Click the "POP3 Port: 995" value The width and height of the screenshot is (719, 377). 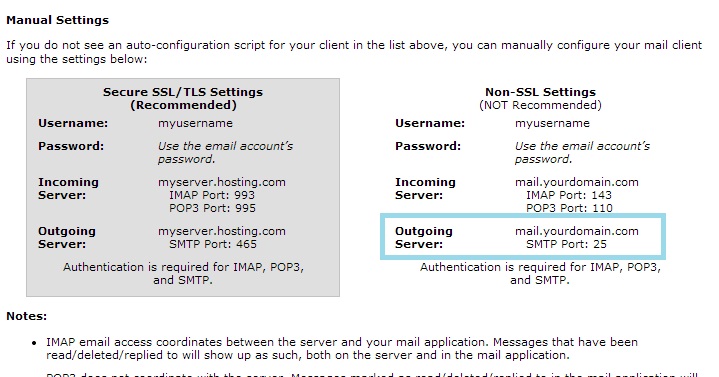pos(212,208)
